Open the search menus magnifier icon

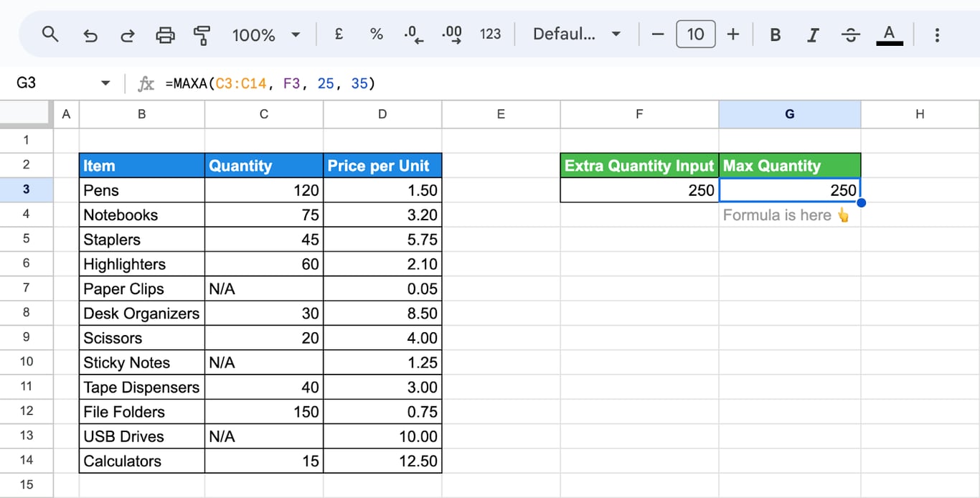point(50,34)
